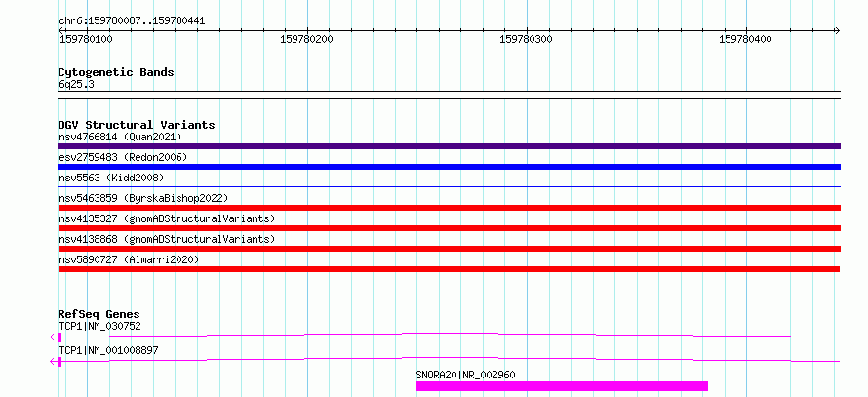The width and height of the screenshot is (868, 397).
Task: Click the nsv5563 (Kidd2008) label
Action: (111, 178)
